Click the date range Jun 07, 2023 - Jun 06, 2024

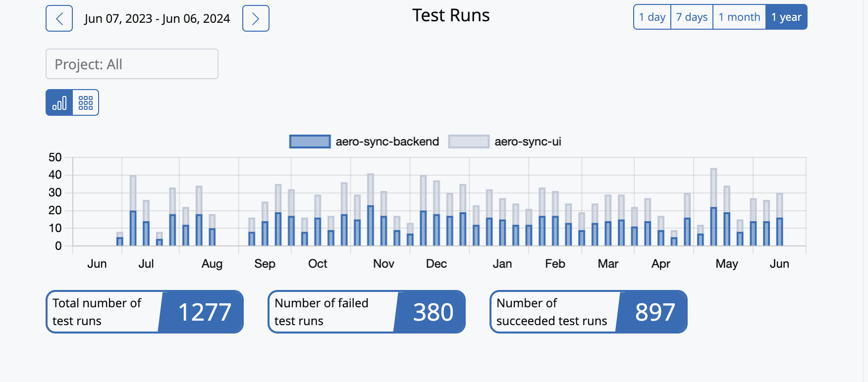157,19
